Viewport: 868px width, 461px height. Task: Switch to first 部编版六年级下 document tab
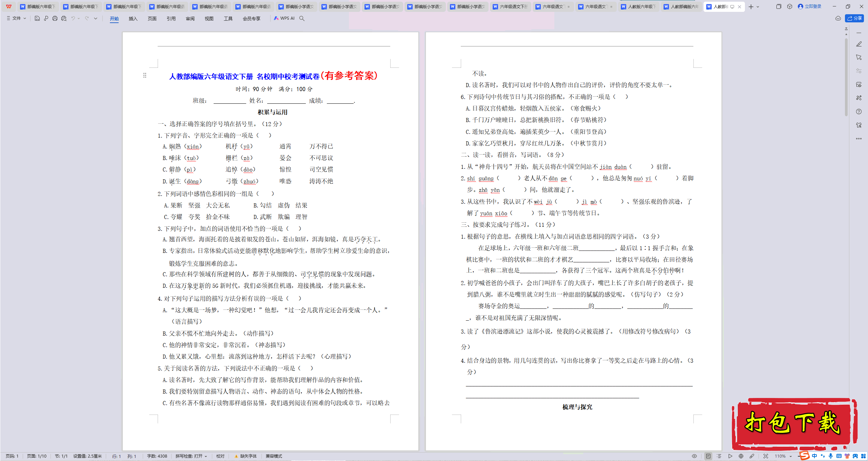coord(38,6)
